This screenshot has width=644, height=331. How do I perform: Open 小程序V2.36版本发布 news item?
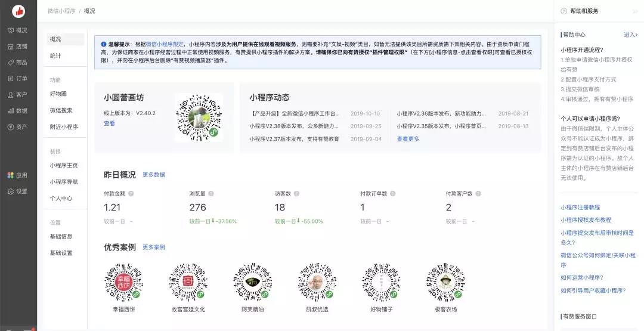point(441,113)
